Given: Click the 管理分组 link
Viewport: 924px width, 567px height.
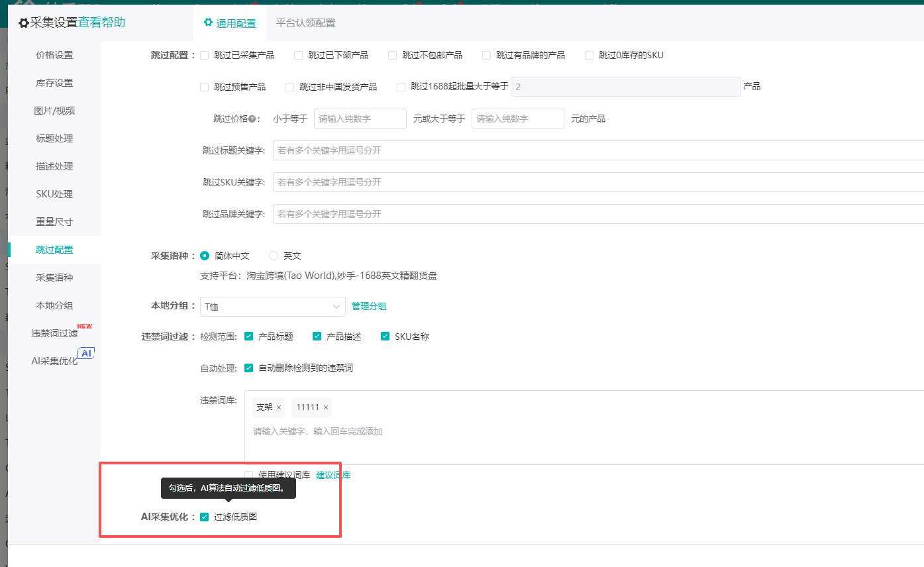Looking at the screenshot, I should coord(369,306).
